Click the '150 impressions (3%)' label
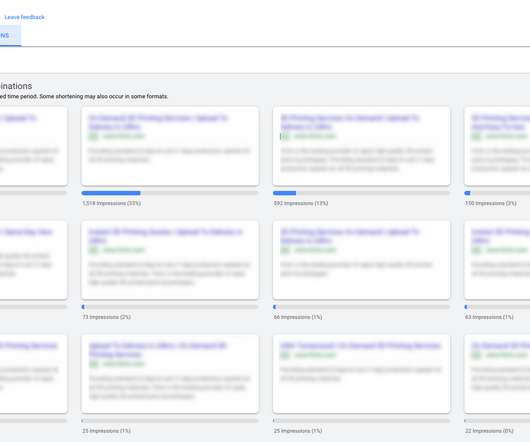The image size is (530, 442). (x=491, y=203)
